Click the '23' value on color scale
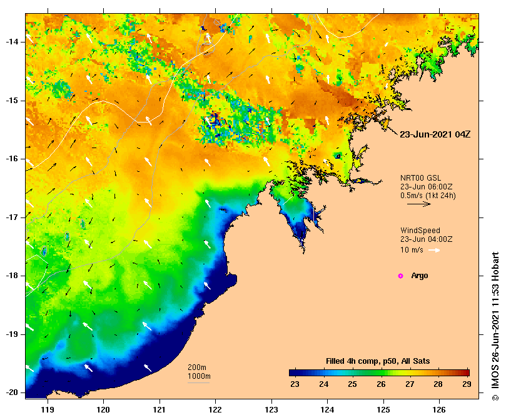Viewport: 506px width, 420px height. (x=295, y=384)
